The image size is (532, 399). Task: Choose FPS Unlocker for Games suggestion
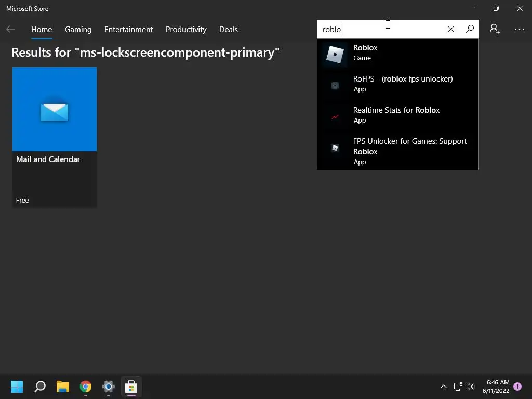397,151
